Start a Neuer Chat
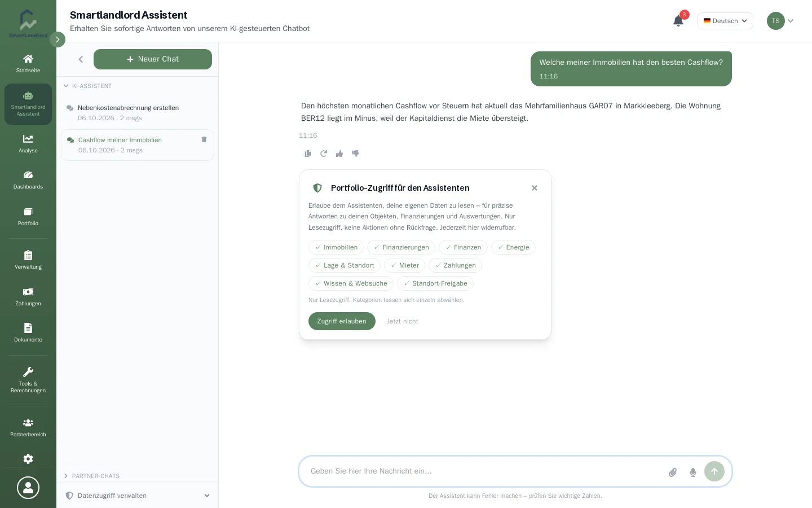Image resolution: width=812 pixels, height=508 pixels. (x=153, y=59)
